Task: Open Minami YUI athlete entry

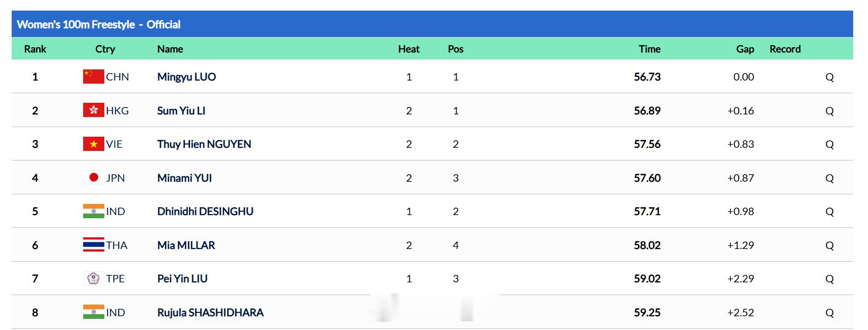Action: tap(184, 178)
